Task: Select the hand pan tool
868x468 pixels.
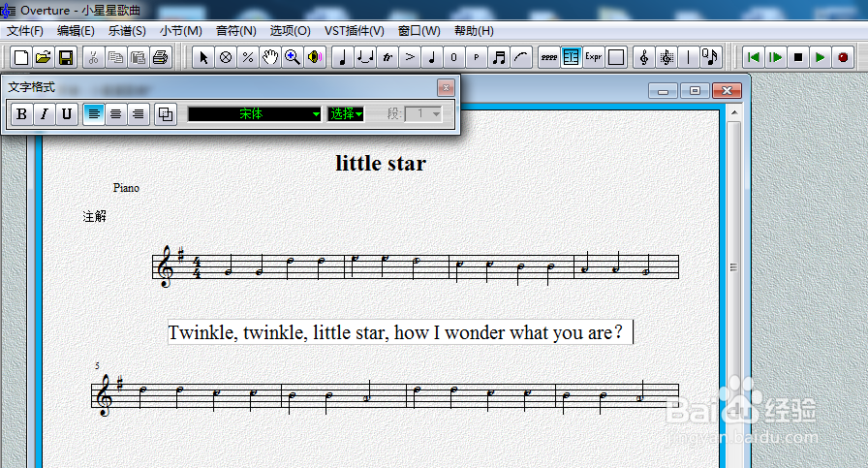Action: [x=269, y=57]
